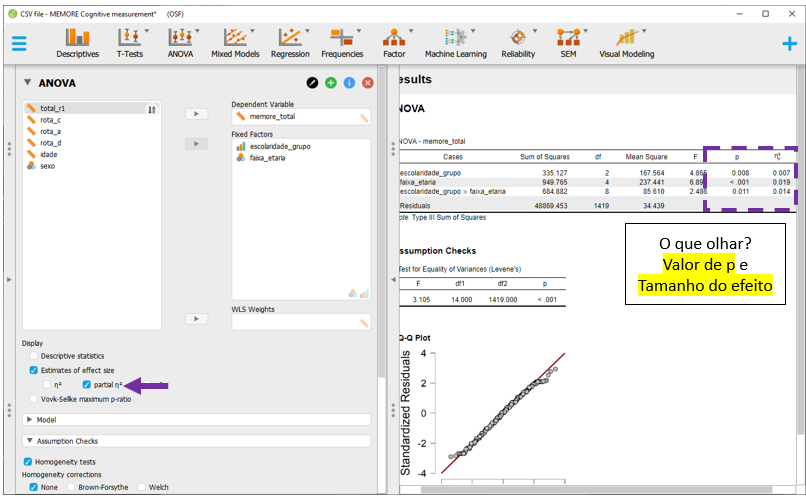Click the blue plus to add modules
Screen dimensions: 806x497
(x=789, y=43)
